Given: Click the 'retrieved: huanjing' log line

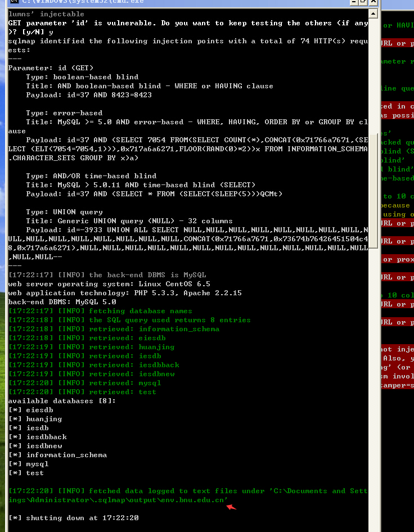Looking at the screenshot, I should point(91,347).
